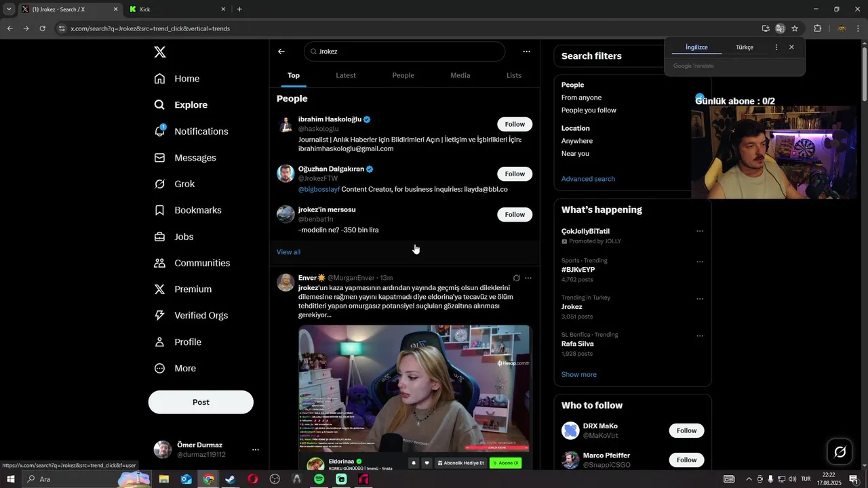
Task: Switch to the Media tab
Action: [460, 75]
